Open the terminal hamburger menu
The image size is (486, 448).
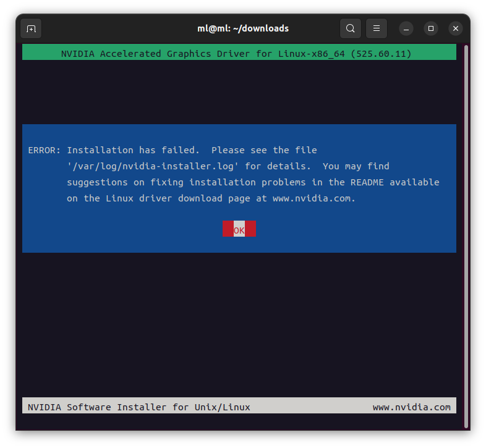(377, 28)
